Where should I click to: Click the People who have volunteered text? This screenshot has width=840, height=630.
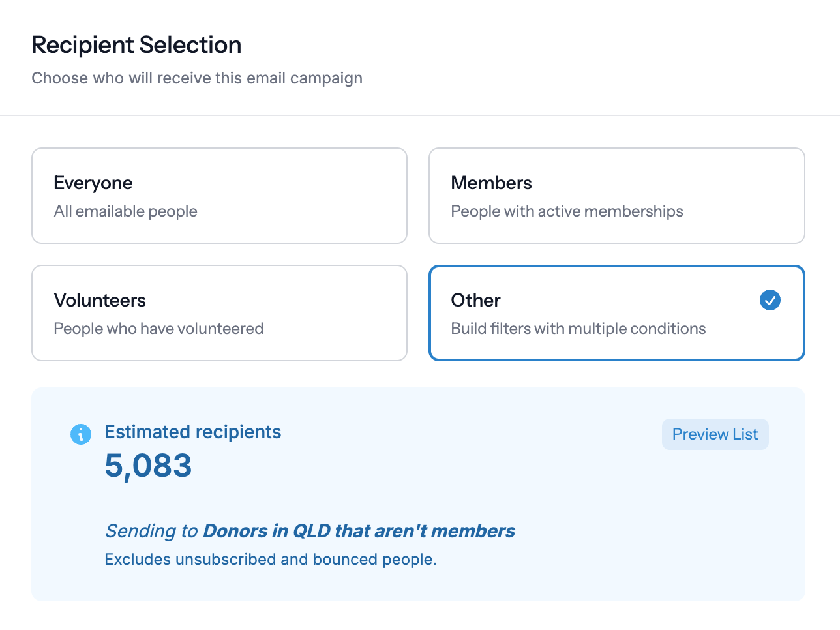[158, 328]
